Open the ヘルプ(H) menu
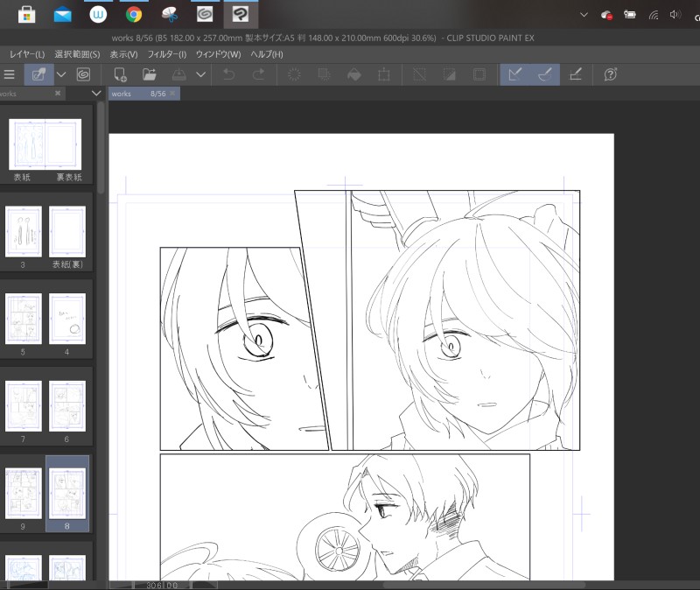The height and width of the screenshot is (590, 700). pyautogui.click(x=267, y=54)
